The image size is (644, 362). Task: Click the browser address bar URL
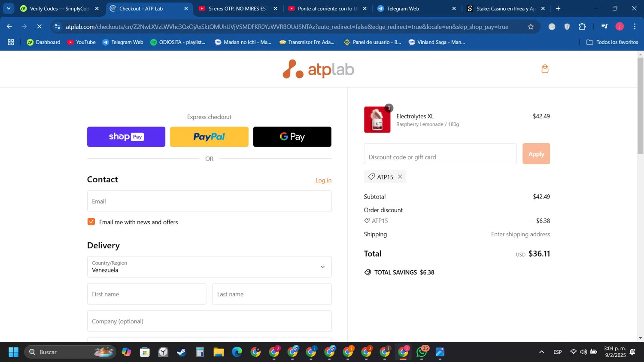click(287, 27)
